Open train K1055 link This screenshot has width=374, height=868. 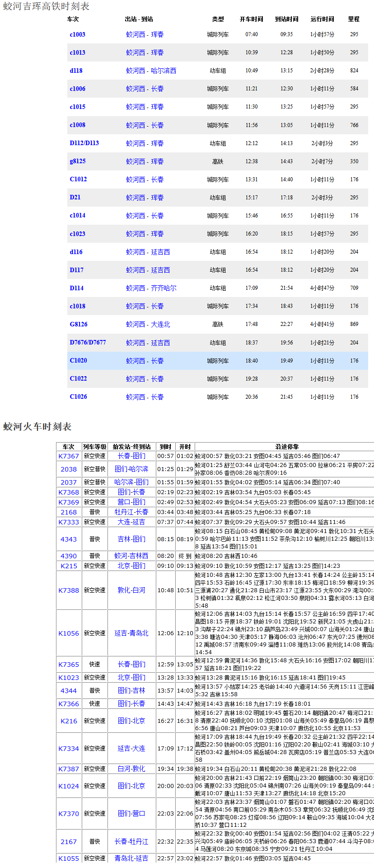(x=69, y=859)
